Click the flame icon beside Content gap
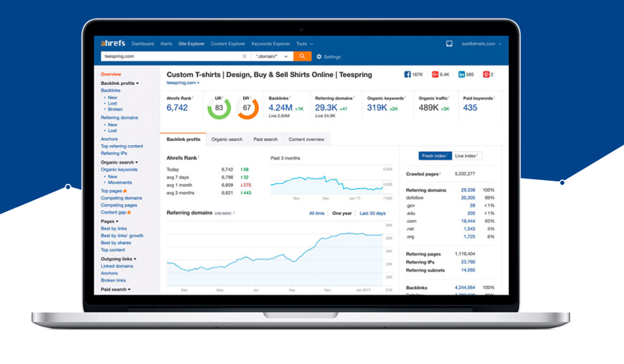The image size is (624, 364). pos(129,213)
